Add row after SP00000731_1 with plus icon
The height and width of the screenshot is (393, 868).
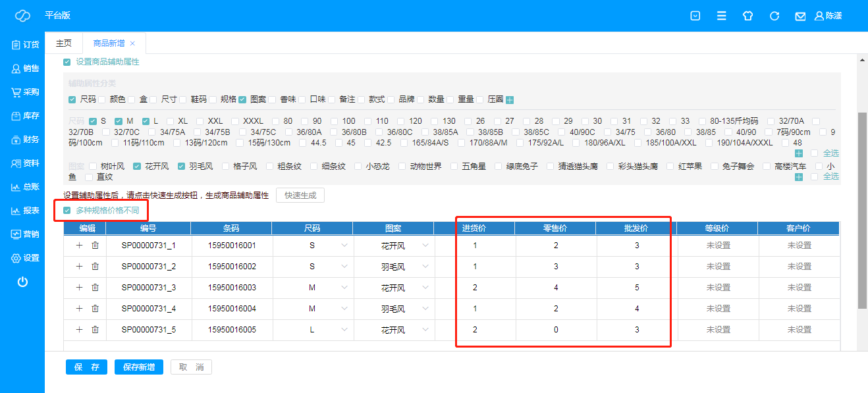pos(80,246)
